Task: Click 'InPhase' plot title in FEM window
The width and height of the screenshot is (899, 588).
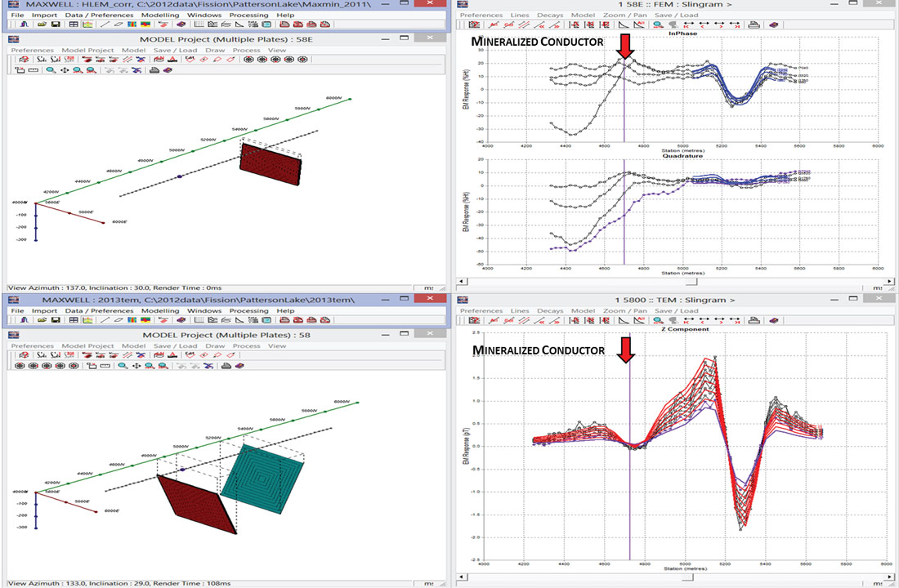Action: (683, 33)
